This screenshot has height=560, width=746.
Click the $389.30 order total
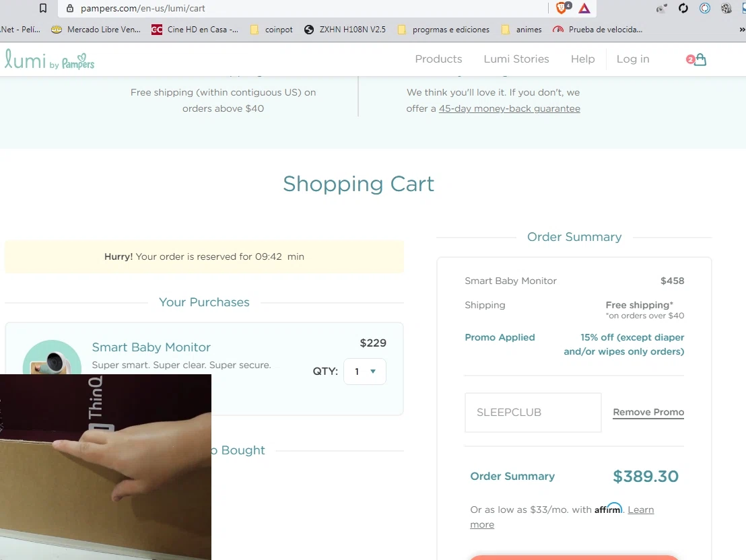[x=646, y=477]
